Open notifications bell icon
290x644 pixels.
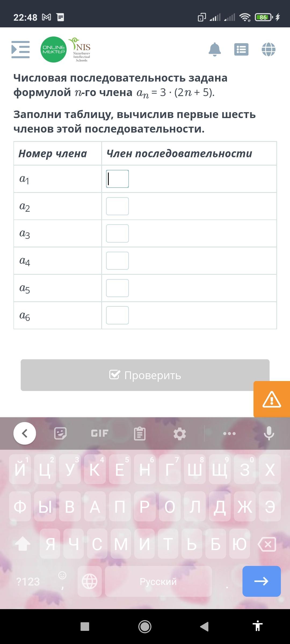pyautogui.click(x=215, y=50)
